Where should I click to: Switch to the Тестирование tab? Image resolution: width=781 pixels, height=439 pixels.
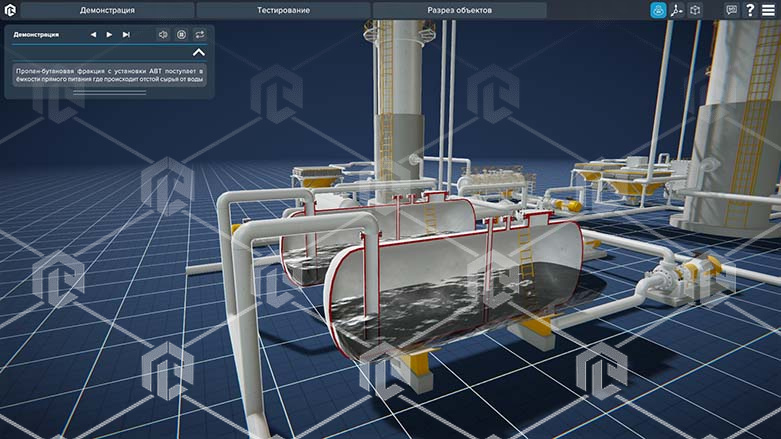tap(283, 10)
